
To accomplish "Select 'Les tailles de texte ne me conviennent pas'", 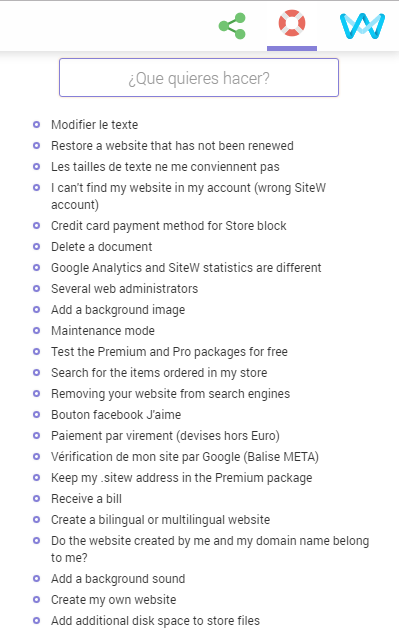I will [165, 167].
